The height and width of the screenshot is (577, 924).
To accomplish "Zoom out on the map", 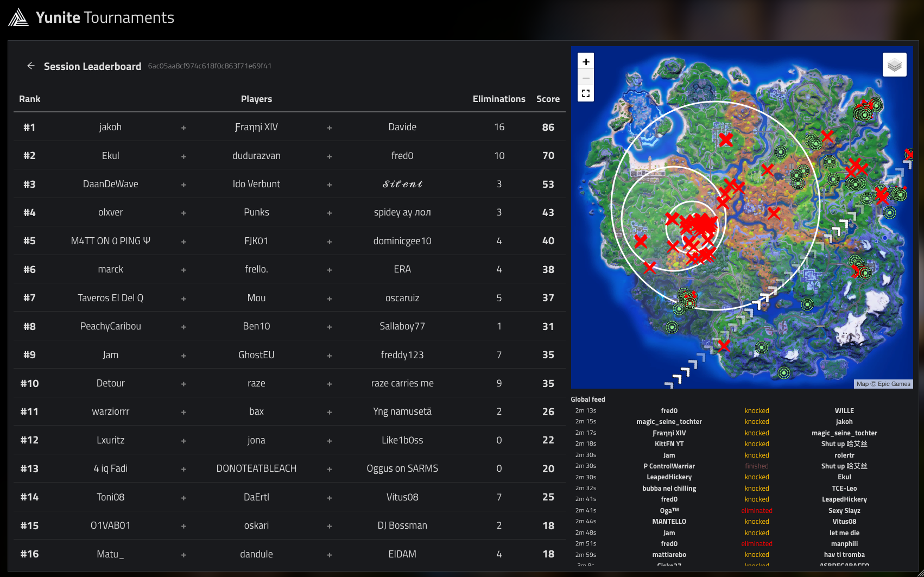I will click(586, 78).
